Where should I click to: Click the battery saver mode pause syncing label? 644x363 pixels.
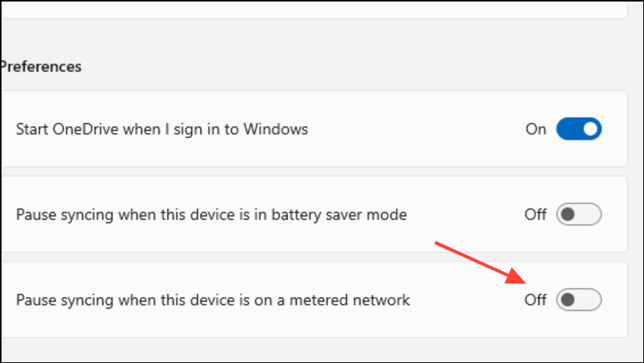[211, 215]
